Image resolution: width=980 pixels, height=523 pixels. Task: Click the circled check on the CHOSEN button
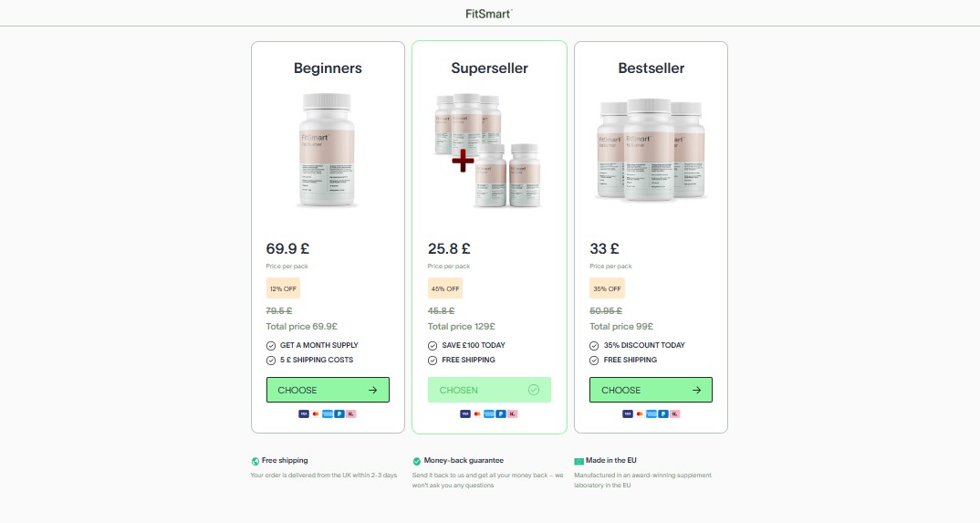(534, 390)
